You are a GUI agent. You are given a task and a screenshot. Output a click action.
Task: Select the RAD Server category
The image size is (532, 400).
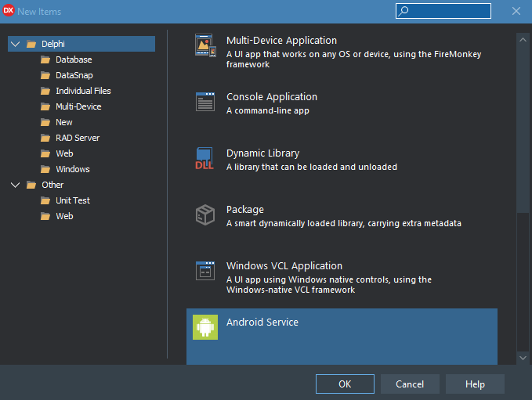coord(77,138)
